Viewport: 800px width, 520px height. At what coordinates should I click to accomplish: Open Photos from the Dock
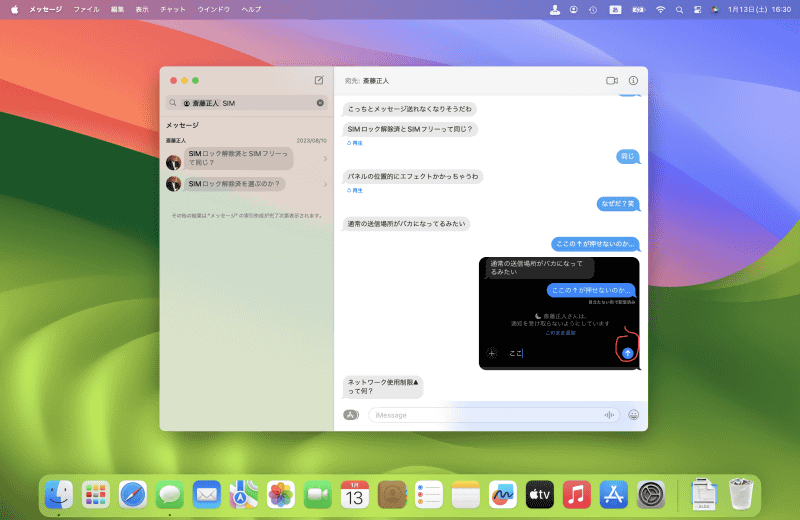click(x=281, y=494)
